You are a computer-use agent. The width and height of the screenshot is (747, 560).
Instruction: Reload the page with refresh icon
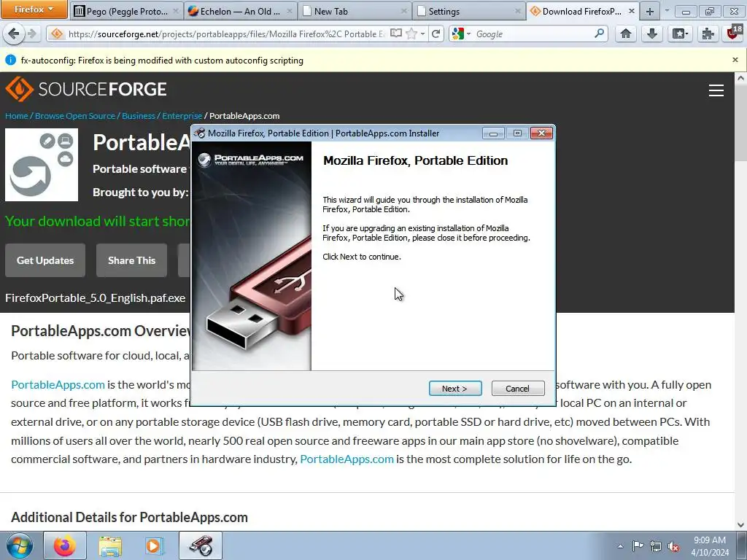click(x=436, y=34)
